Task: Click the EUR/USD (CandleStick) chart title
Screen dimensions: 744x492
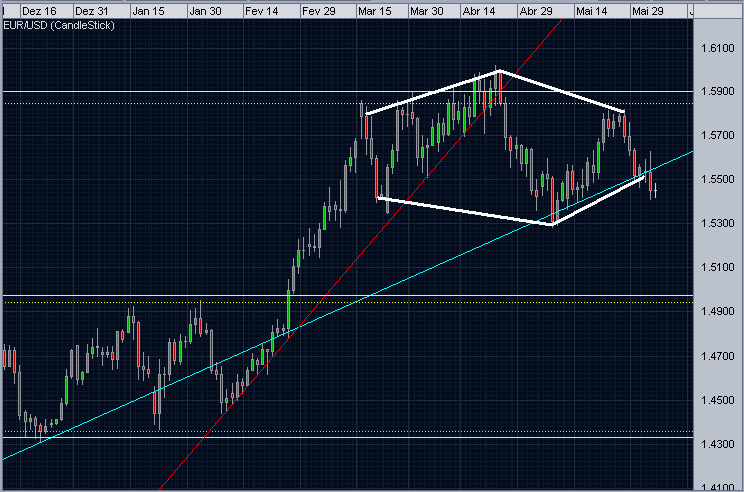Action: 59,26
